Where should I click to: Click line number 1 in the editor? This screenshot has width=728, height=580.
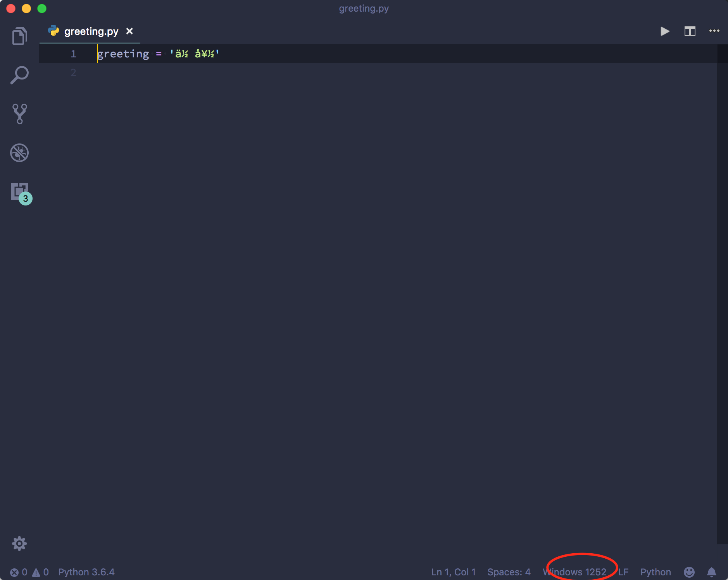(x=73, y=54)
